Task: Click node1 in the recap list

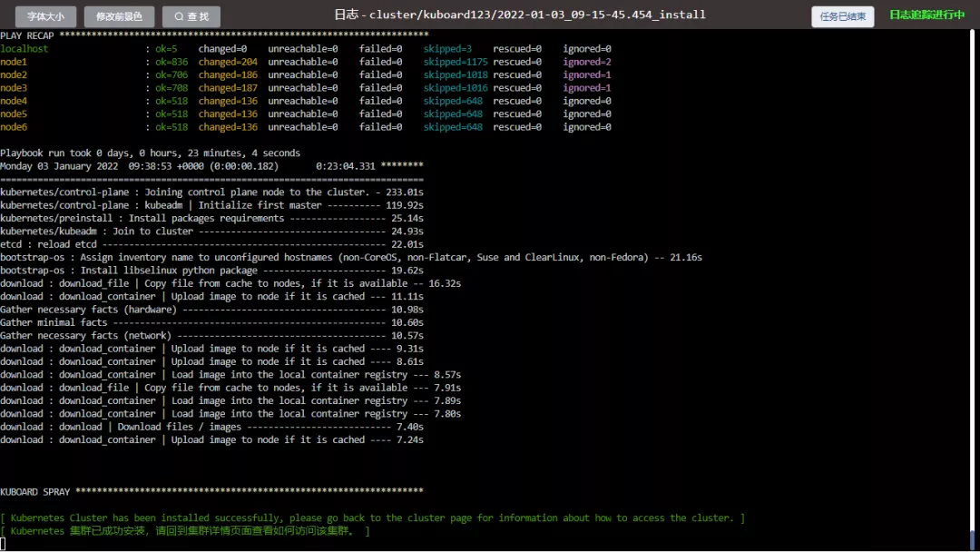Action: tap(13, 62)
